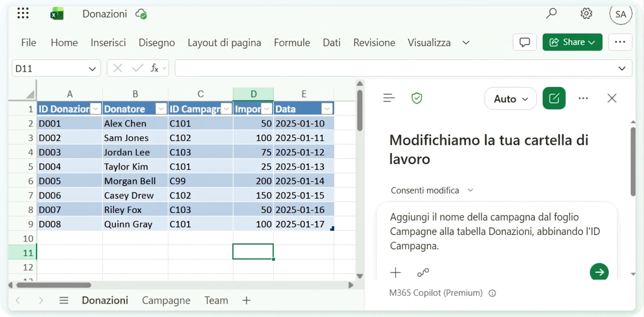644x317 pixels.
Task: Open the search magnifier icon
Action: pyautogui.click(x=551, y=14)
